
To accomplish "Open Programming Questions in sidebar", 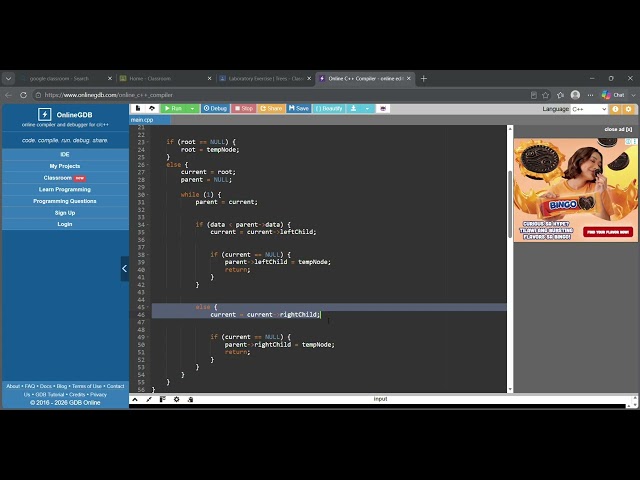I will (x=65, y=201).
